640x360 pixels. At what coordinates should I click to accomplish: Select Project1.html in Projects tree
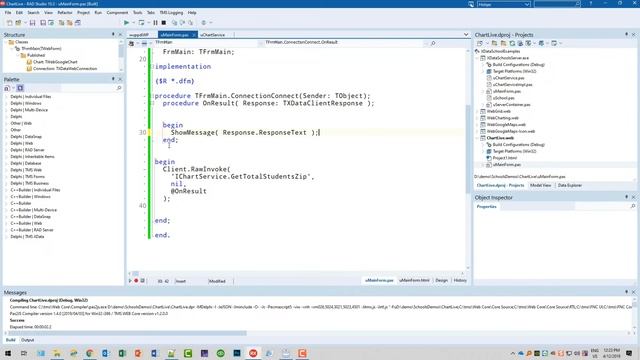pyautogui.click(x=504, y=158)
